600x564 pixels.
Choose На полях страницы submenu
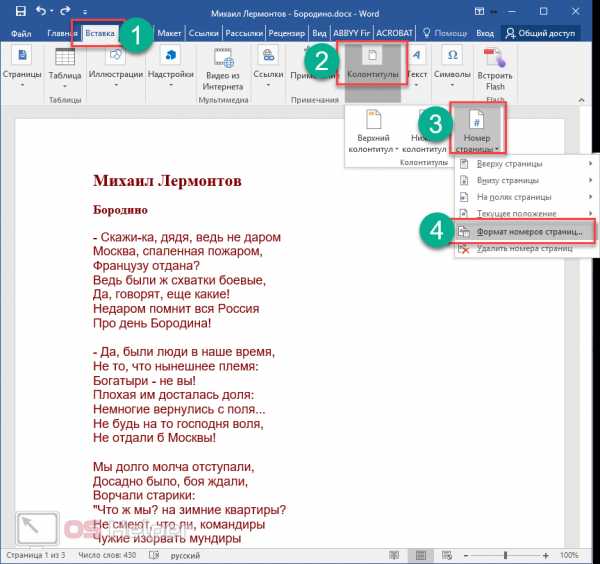coord(525,197)
